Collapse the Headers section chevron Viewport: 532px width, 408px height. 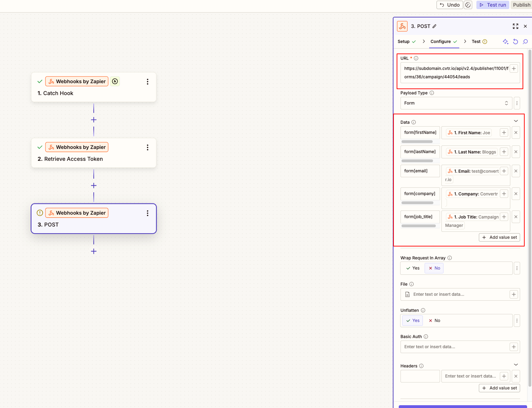[516, 365]
